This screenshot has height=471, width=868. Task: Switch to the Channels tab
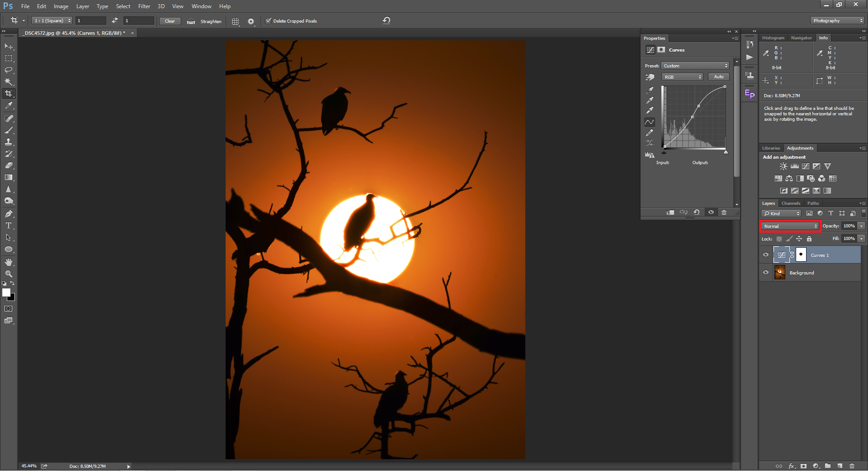(x=791, y=203)
